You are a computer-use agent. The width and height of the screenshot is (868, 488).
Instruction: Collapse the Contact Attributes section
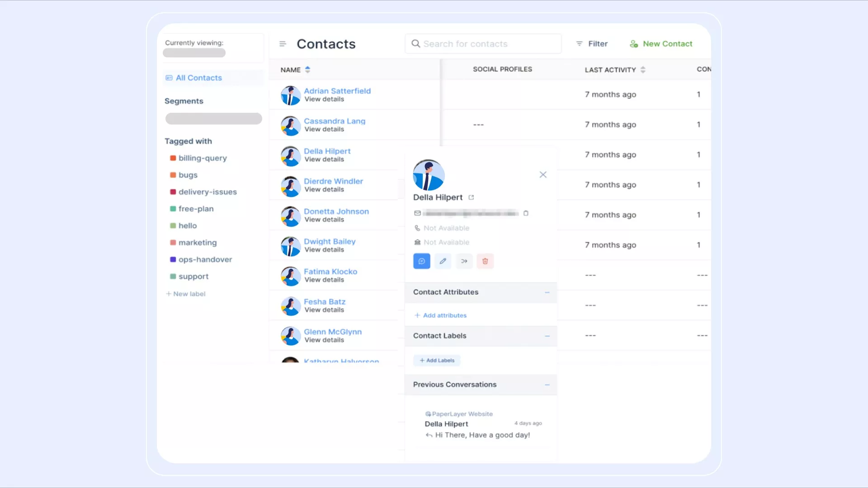(x=547, y=292)
